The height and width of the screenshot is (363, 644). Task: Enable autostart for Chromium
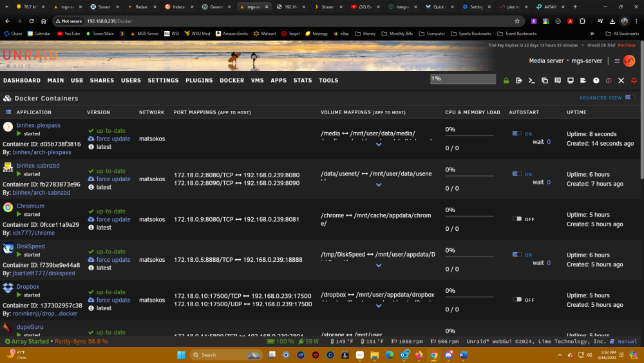tap(516, 219)
